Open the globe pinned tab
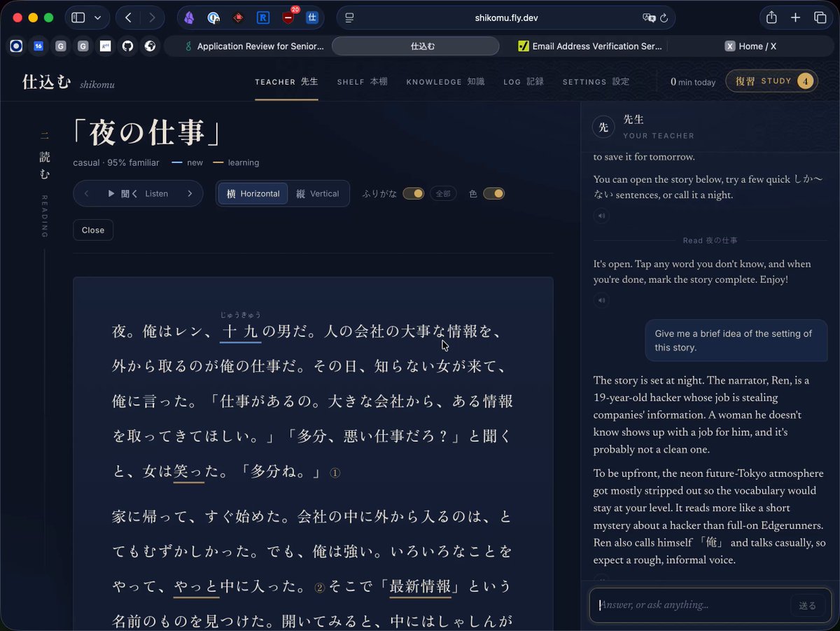This screenshot has height=631, width=840. tap(150, 46)
